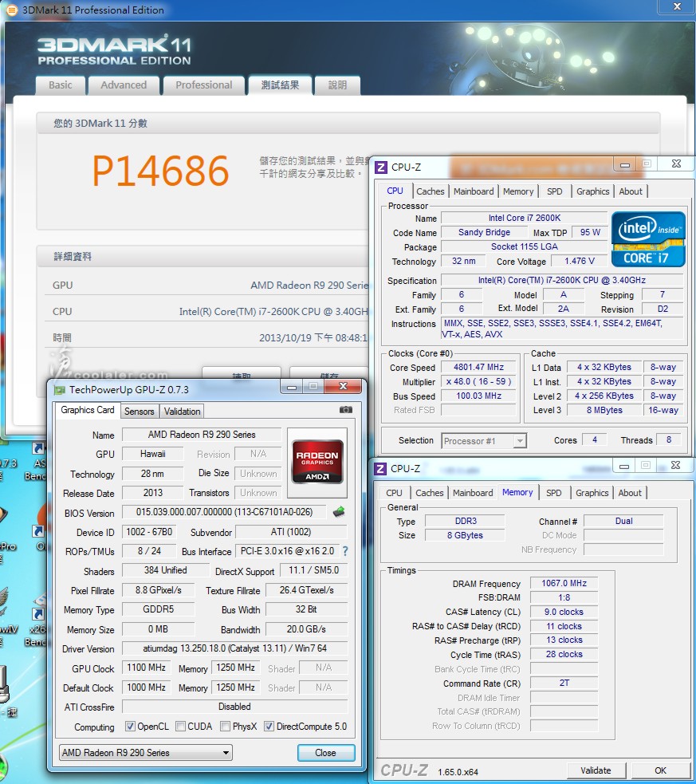Click the BIOS save chip icon in GPU-Z
696x784 pixels.
(339, 511)
